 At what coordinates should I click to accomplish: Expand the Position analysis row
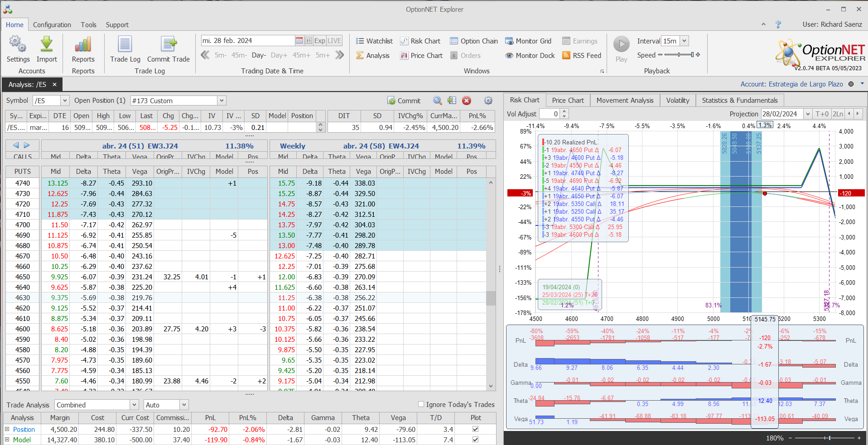(7, 429)
